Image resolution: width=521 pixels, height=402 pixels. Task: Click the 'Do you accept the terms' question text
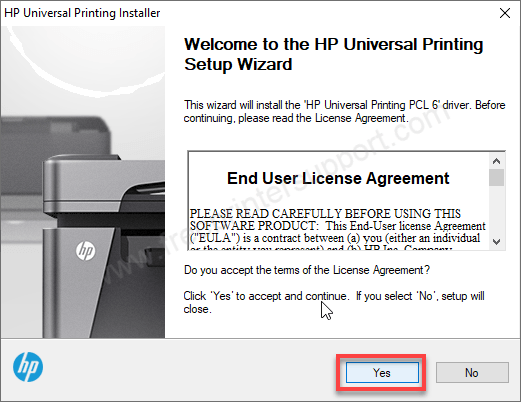click(307, 270)
